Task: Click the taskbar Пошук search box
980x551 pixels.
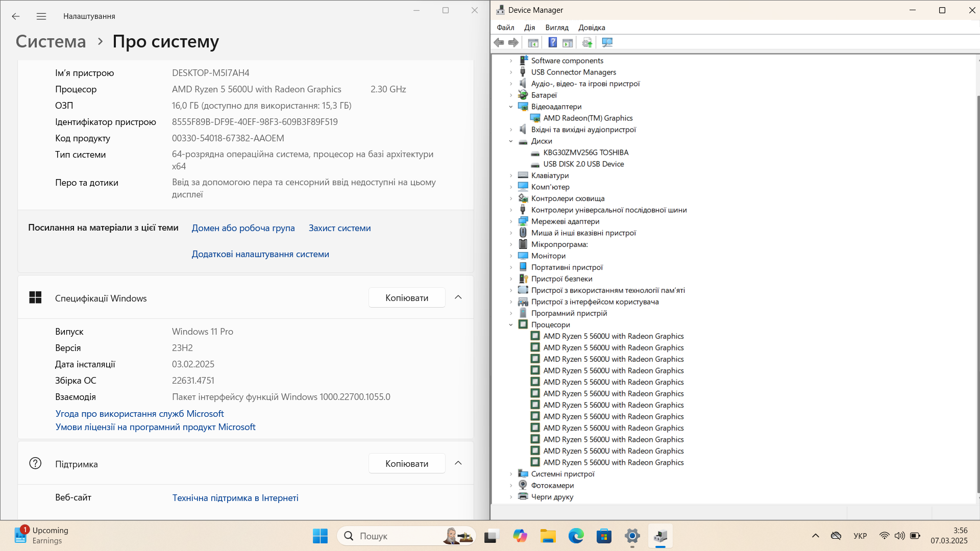Action: point(406,536)
